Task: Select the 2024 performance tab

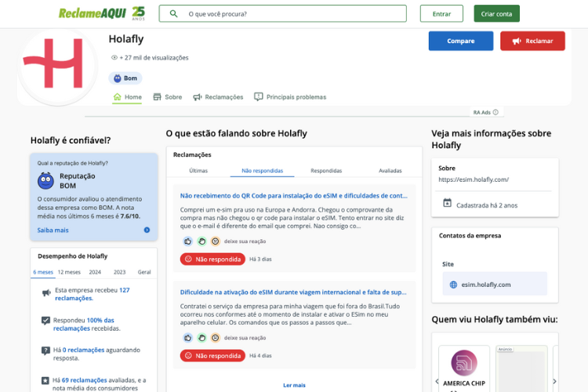Action: click(95, 272)
